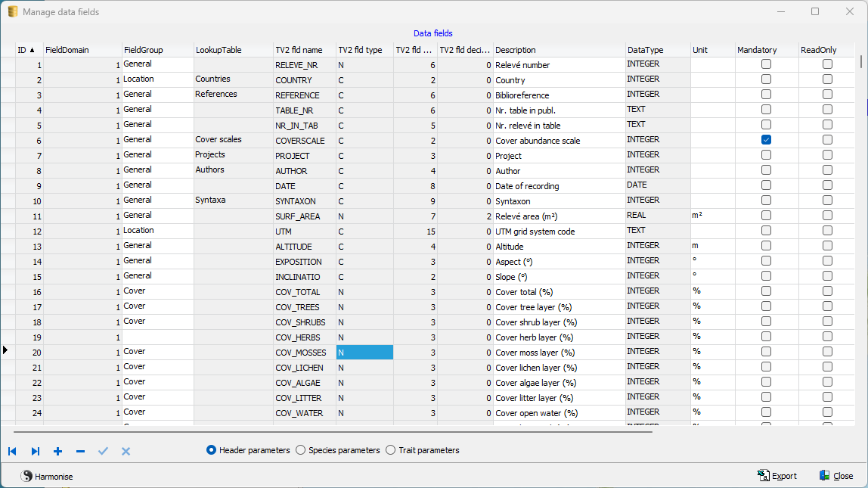Post edit with checkmark icon
Image resolution: width=868 pixels, height=488 pixels.
tap(104, 451)
